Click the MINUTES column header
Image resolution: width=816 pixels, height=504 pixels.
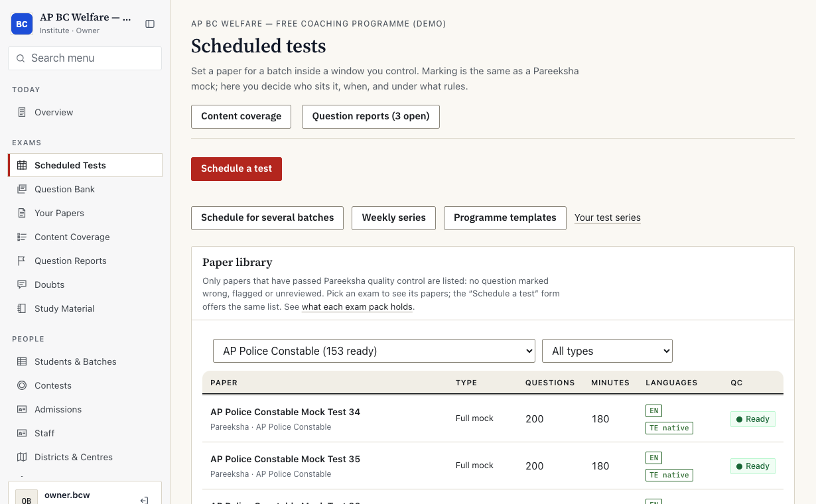point(610,383)
